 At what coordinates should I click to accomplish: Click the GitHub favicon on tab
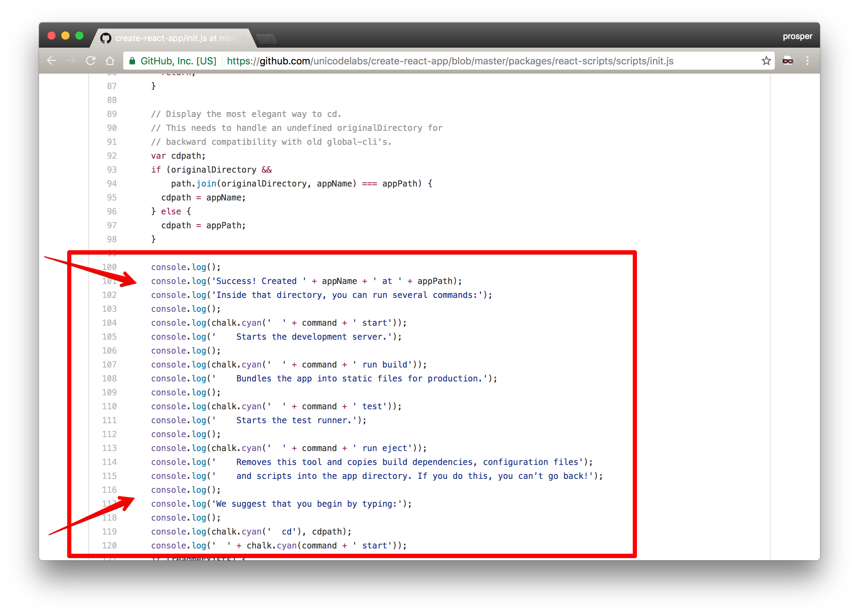point(106,38)
